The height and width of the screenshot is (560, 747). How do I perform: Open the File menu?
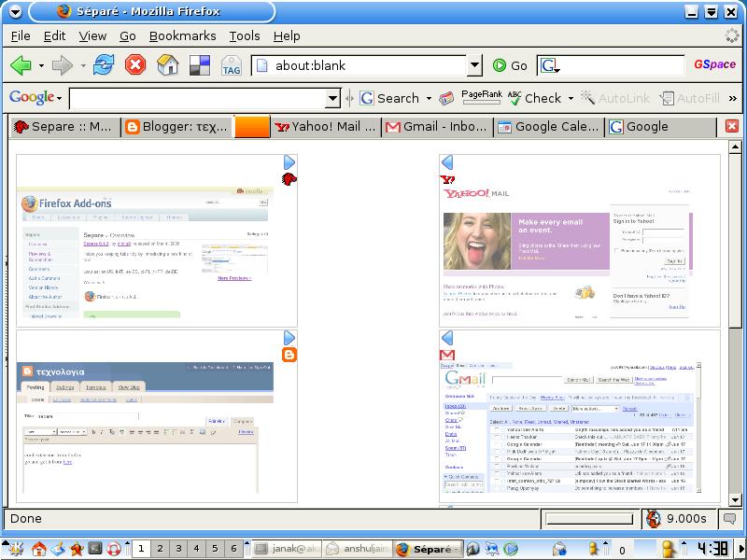click(21, 36)
